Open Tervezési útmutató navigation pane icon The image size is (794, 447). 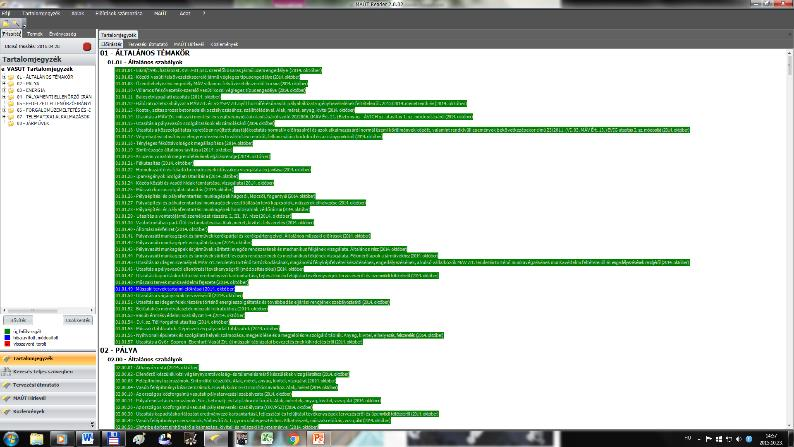coord(7,385)
